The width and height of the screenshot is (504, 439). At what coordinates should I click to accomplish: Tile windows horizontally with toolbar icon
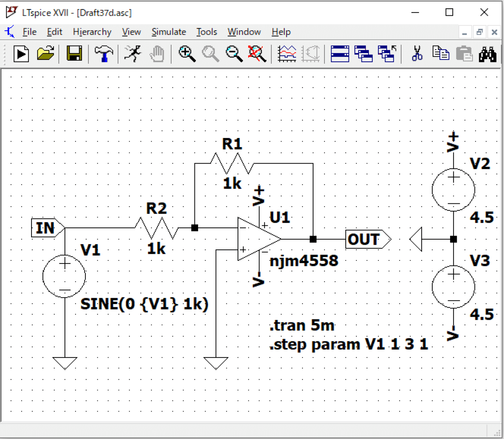[x=340, y=54]
